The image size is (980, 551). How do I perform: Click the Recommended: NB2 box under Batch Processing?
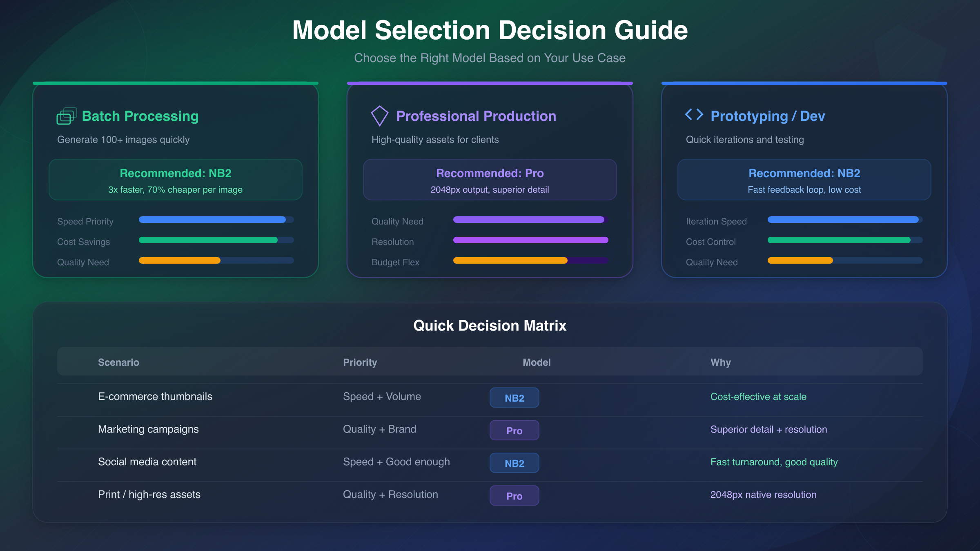(x=175, y=180)
